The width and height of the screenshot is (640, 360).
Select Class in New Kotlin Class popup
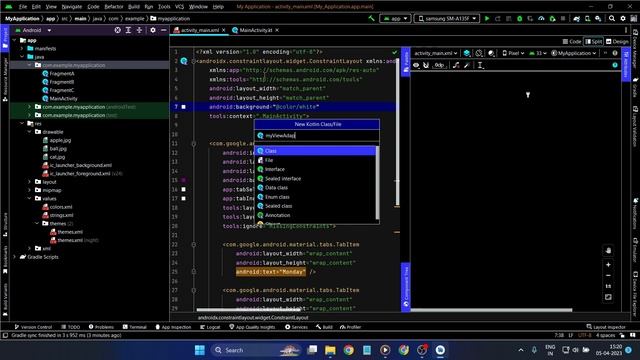click(315, 151)
